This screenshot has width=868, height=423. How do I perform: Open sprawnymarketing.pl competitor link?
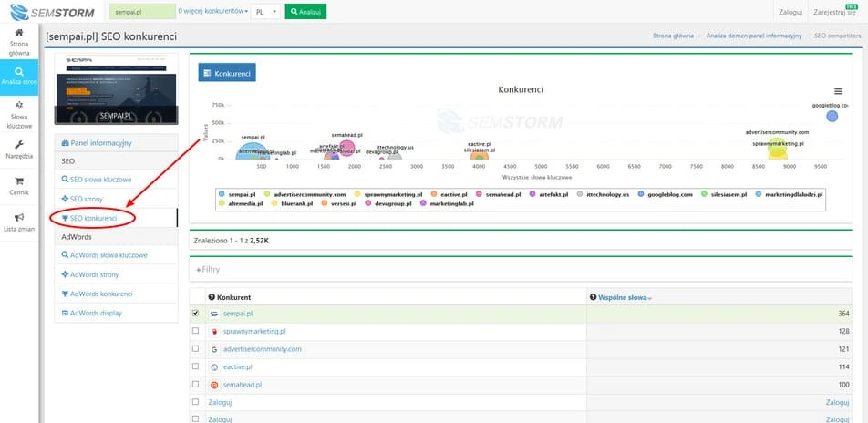tap(254, 331)
